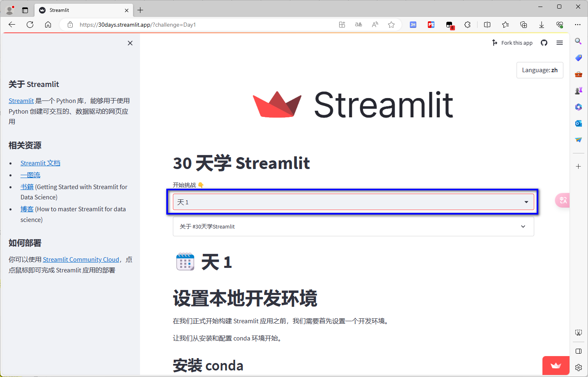Expand the 关于 #30天学Streamlit section
The height and width of the screenshot is (377, 588).
[354, 226]
